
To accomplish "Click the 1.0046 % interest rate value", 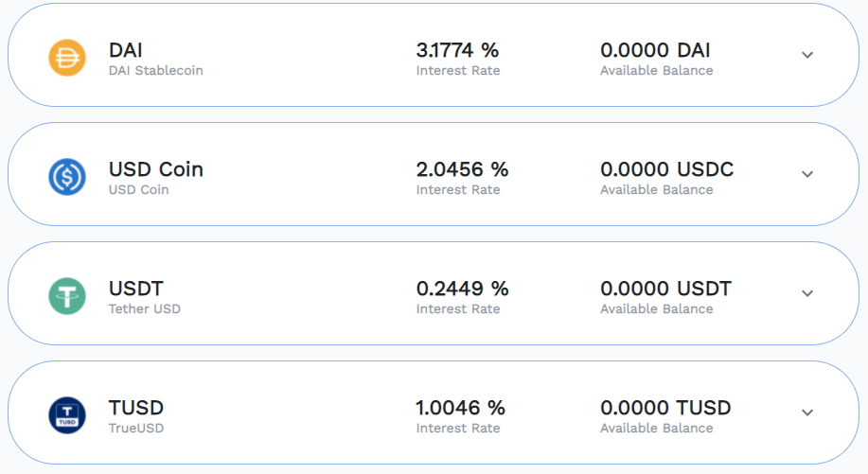I will (x=460, y=408).
